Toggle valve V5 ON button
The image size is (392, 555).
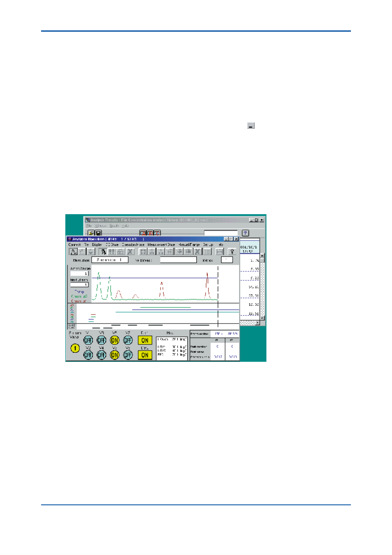pos(115,340)
